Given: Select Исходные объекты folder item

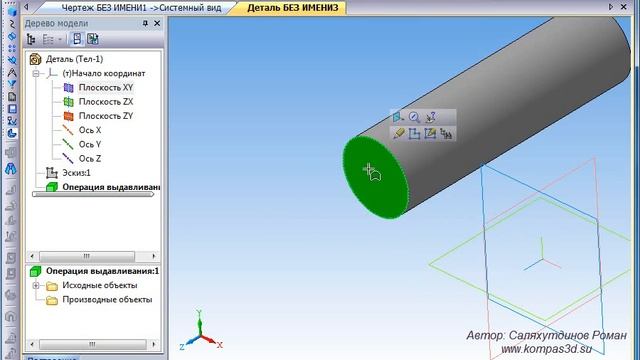Looking at the screenshot, I should pyautogui.click(x=100, y=285).
